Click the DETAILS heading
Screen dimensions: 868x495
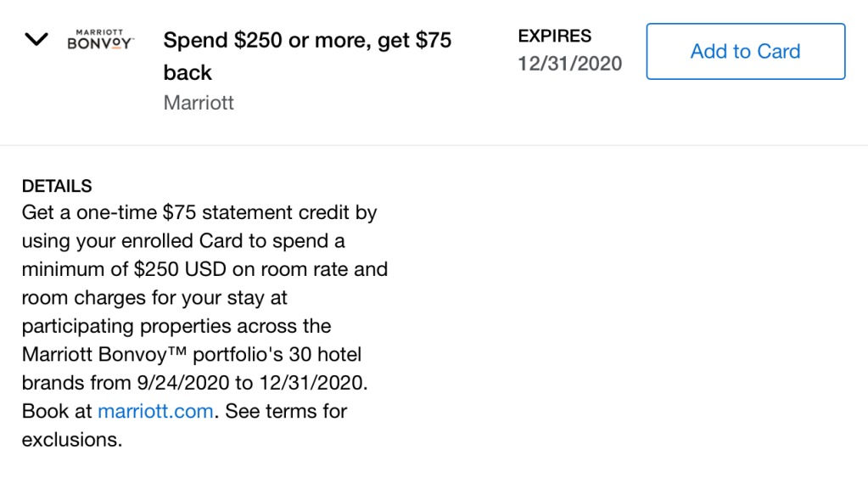pyautogui.click(x=57, y=187)
